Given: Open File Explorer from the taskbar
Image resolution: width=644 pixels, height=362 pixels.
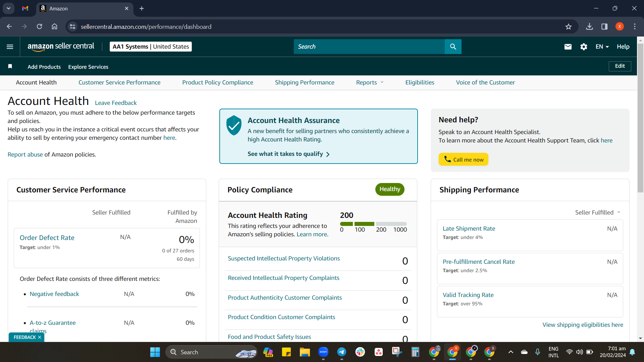Looking at the screenshot, I should pyautogui.click(x=305, y=352).
